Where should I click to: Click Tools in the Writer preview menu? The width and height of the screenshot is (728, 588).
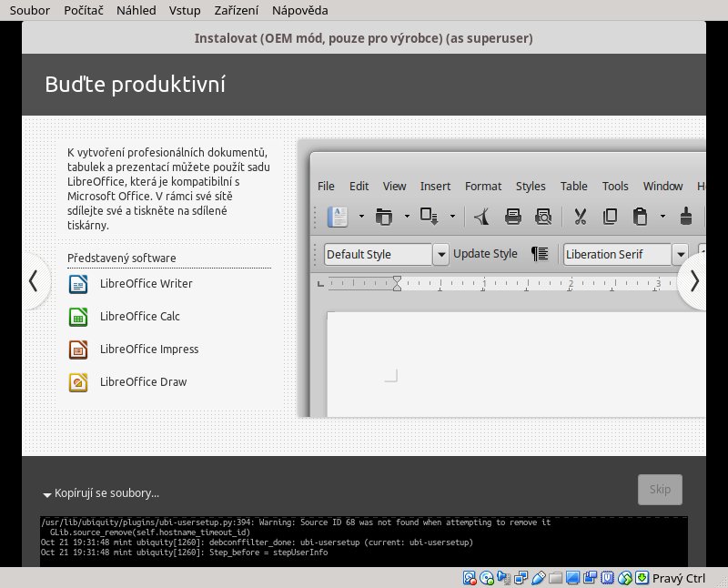point(615,187)
